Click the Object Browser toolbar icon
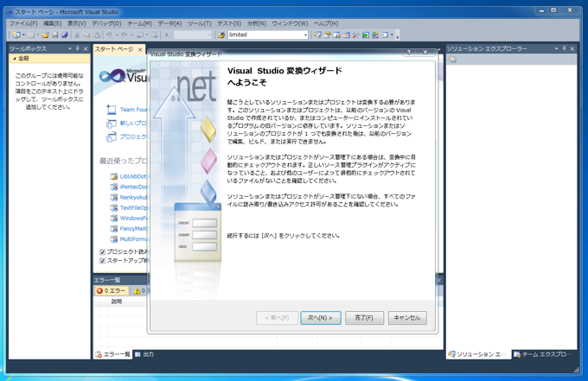588x381 pixels. click(x=346, y=35)
